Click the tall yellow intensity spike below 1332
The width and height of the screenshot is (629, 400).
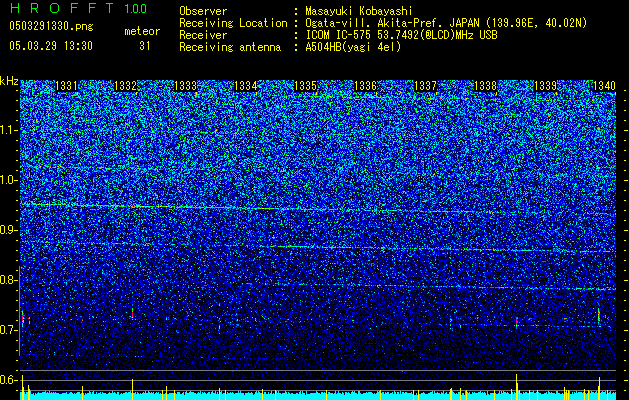click(132, 389)
